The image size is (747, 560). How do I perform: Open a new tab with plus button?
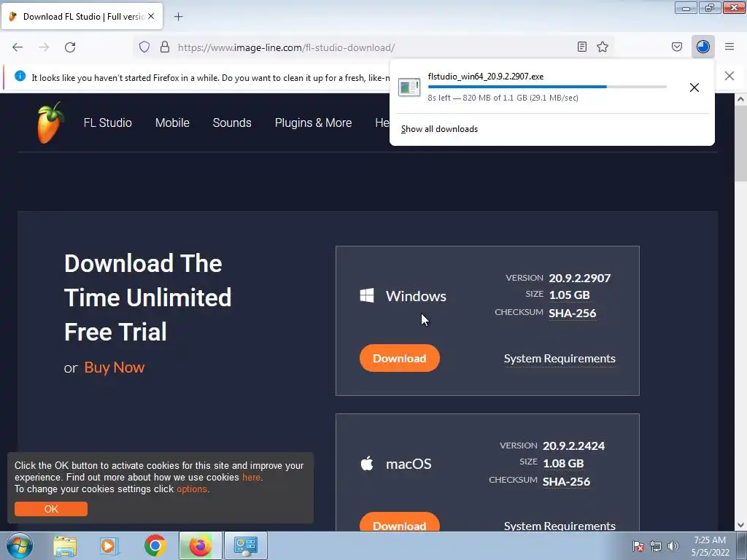pyautogui.click(x=178, y=17)
